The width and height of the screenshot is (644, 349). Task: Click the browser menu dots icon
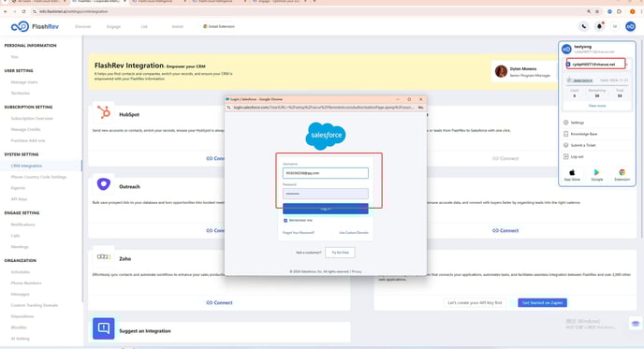(x=641, y=11)
